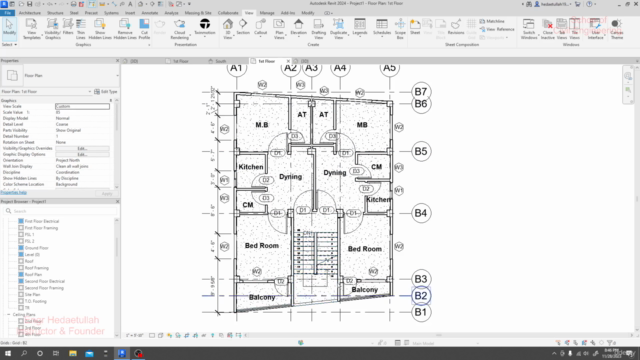Click Switch Windows in the ribbon

(529, 29)
